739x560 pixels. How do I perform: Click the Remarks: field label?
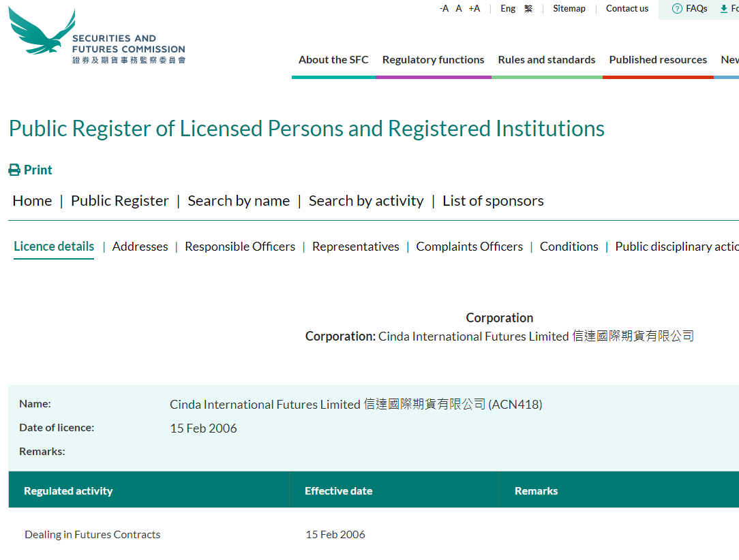pyautogui.click(x=42, y=451)
